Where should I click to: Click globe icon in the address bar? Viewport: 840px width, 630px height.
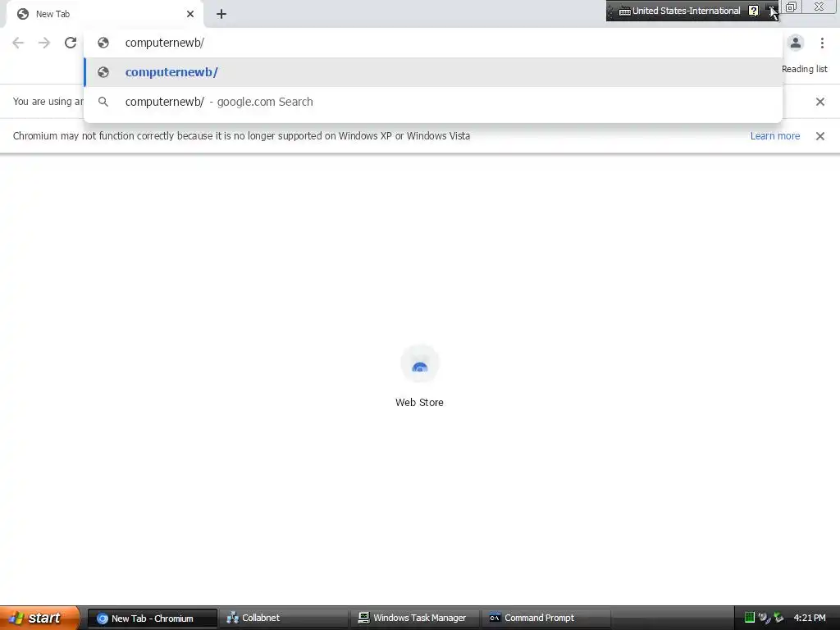(103, 43)
